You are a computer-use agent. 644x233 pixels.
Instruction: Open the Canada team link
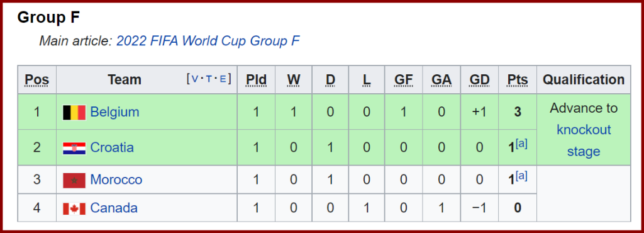[x=114, y=208]
